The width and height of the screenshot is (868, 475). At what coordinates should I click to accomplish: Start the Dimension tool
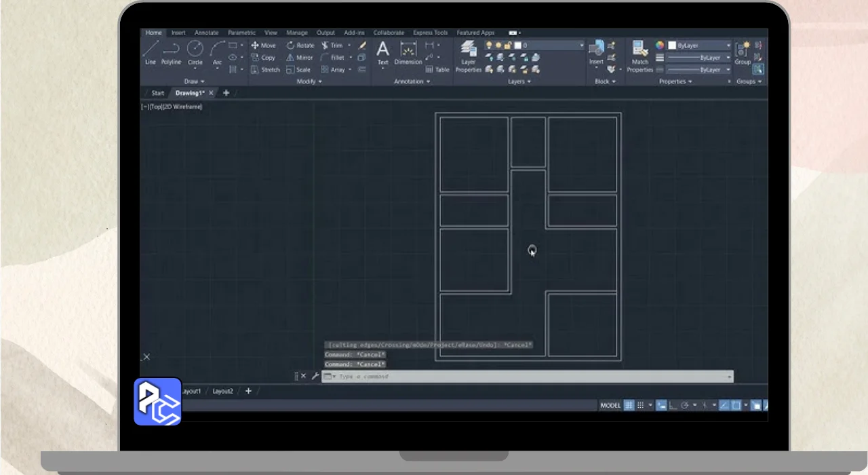pyautogui.click(x=408, y=53)
